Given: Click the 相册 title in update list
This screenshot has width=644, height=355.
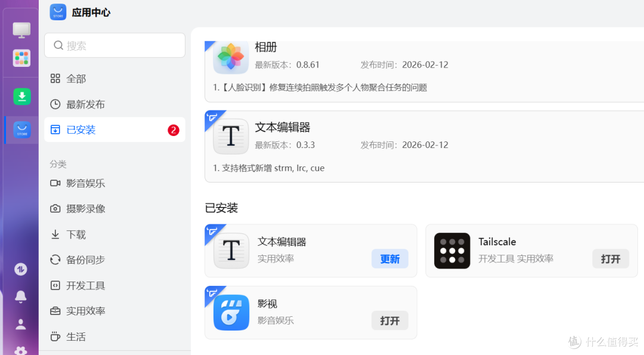Looking at the screenshot, I should click(266, 47).
